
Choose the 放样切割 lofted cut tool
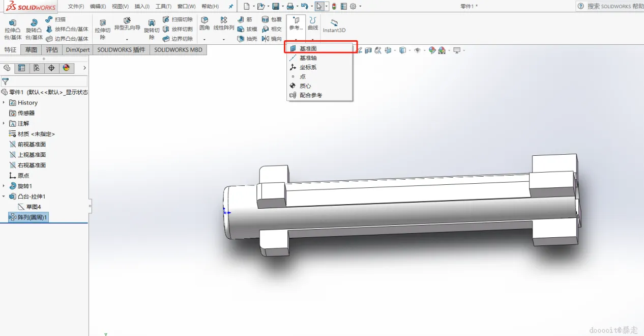point(178,29)
